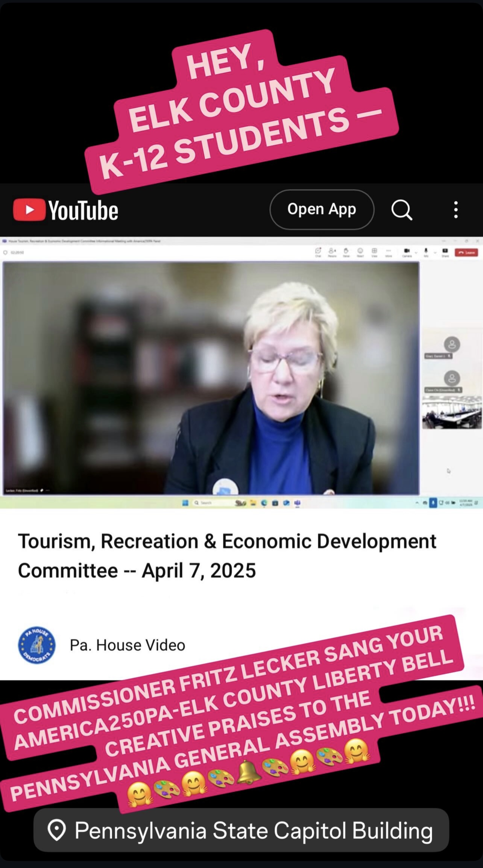Tap the YouTube logo

[x=65, y=210]
